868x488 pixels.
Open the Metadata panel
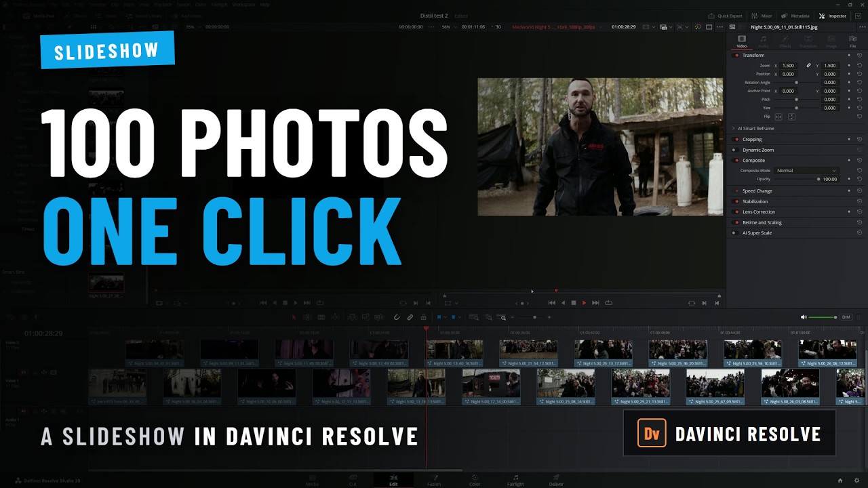coord(795,16)
